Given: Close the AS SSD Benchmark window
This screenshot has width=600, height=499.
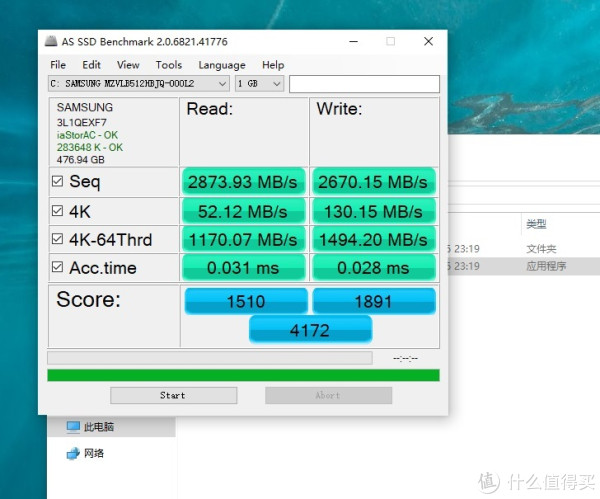Looking at the screenshot, I should pos(428,41).
